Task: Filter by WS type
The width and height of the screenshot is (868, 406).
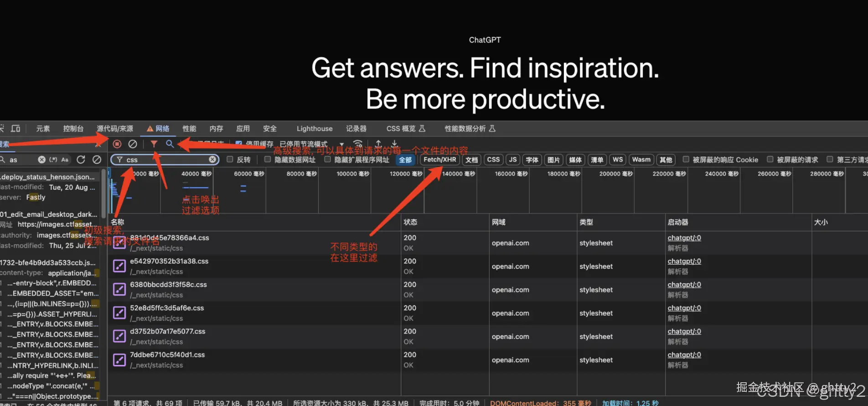Action: pyautogui.click(x=618, y=160)
